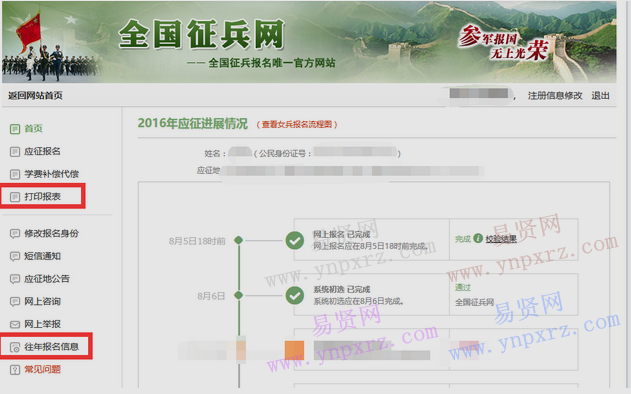Click the green checkmark for 网上报名 已完成
The height and width of the screenshot is (394, 631).
[x=295, y=241]
